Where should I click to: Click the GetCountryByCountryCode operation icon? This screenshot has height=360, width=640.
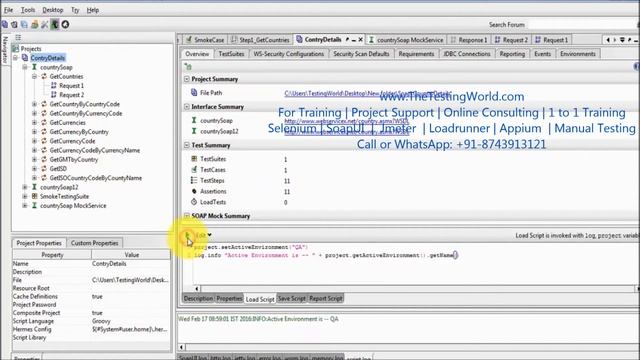[44, 104]
